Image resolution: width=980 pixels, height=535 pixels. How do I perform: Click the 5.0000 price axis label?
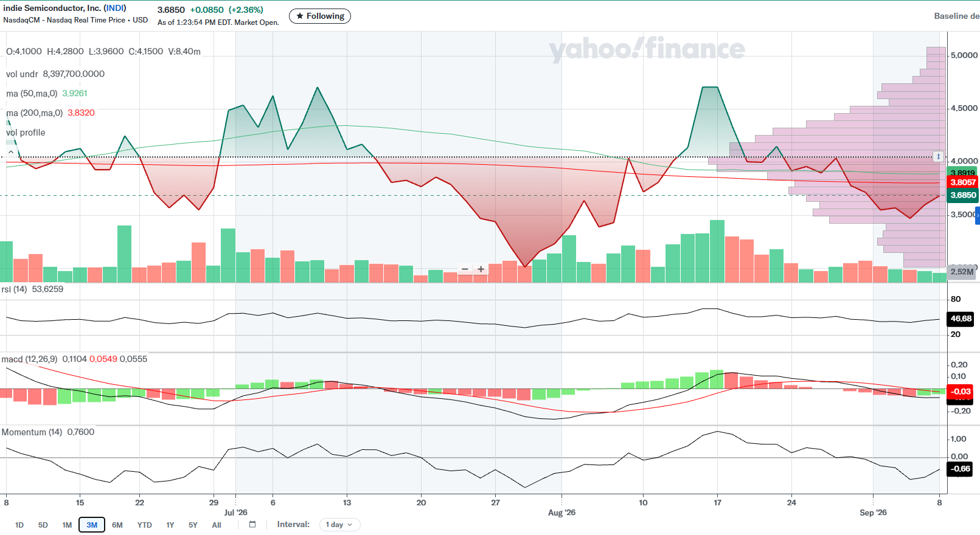(x=964, y=55)
